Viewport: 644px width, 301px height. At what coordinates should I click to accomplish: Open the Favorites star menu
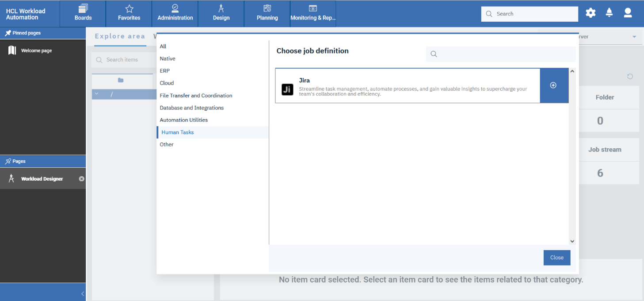pos(129,13)
